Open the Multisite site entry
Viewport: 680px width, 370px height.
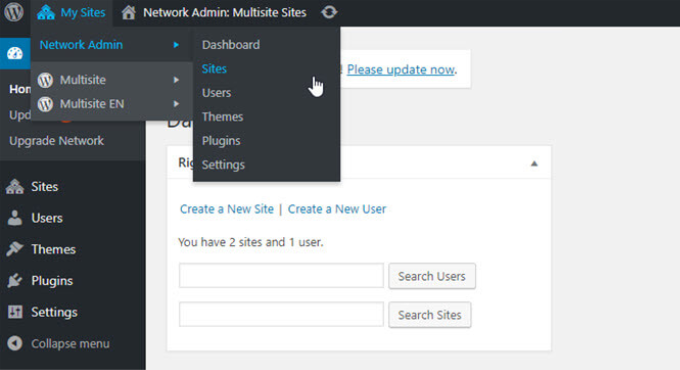83,80
